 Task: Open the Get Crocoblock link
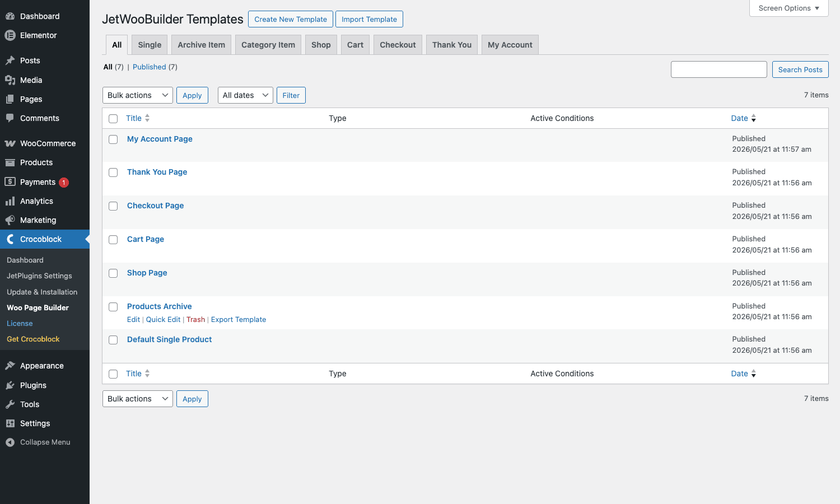point(33,339)
